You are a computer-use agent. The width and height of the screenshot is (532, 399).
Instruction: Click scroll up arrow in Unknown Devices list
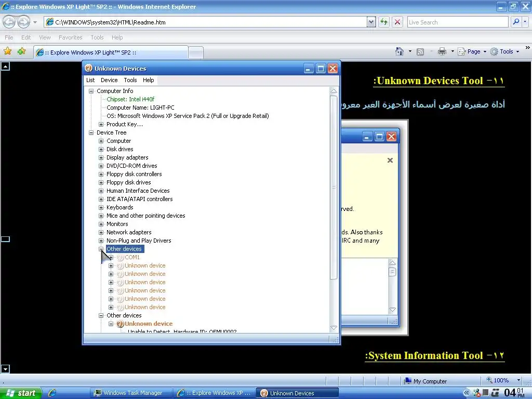click(334, 91)
